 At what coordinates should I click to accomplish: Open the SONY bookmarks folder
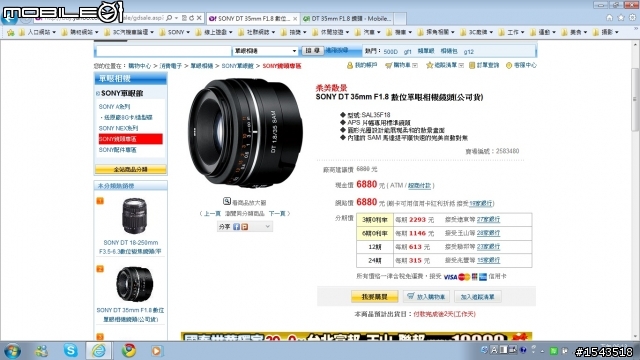(174, 32)
